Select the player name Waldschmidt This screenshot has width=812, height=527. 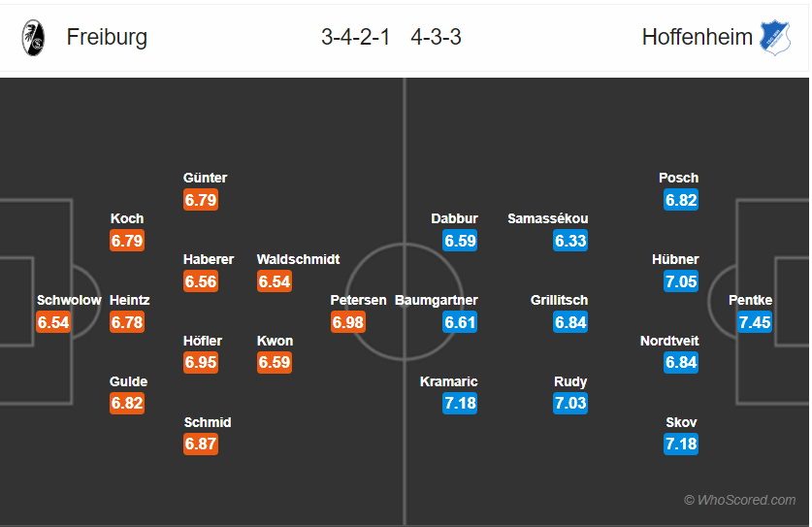coord(298,259)
